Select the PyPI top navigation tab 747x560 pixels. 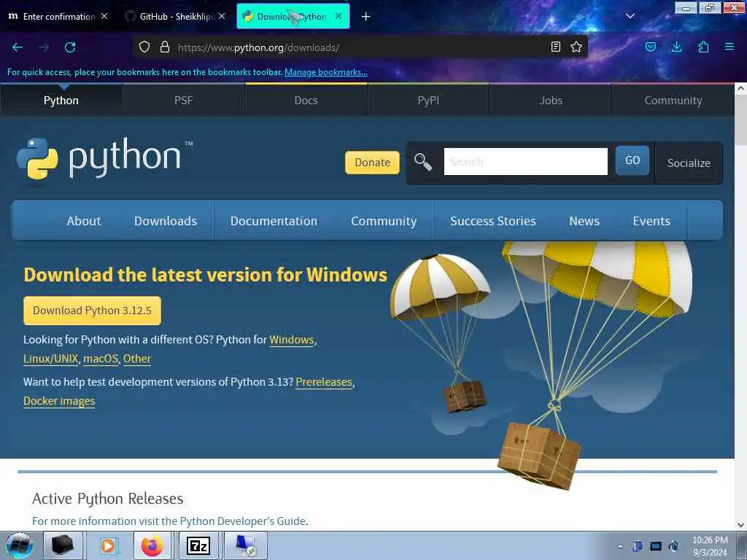[x=428, y=101]
